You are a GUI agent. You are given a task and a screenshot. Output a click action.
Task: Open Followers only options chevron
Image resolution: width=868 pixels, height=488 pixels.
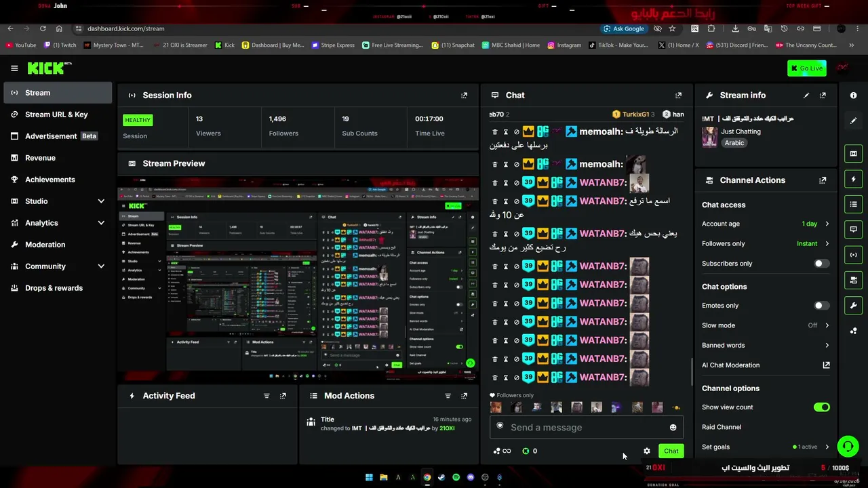pos(827,243)
